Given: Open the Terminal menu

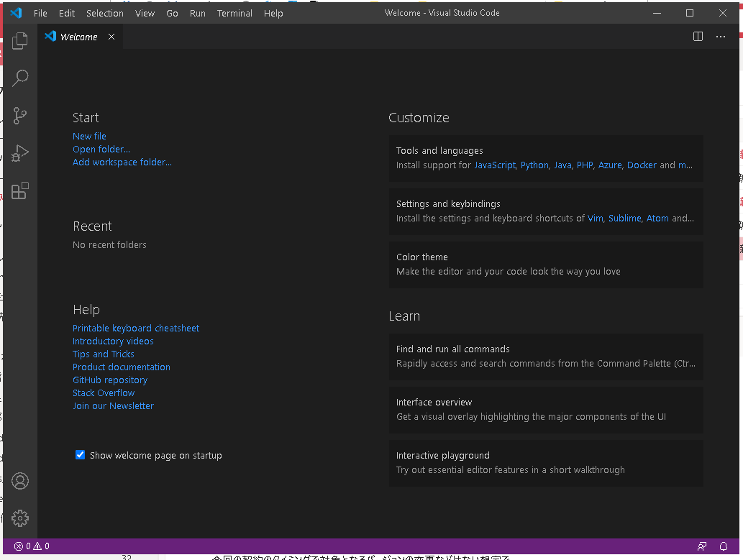Looking at the screenshot, I should [x=234, y=13].
